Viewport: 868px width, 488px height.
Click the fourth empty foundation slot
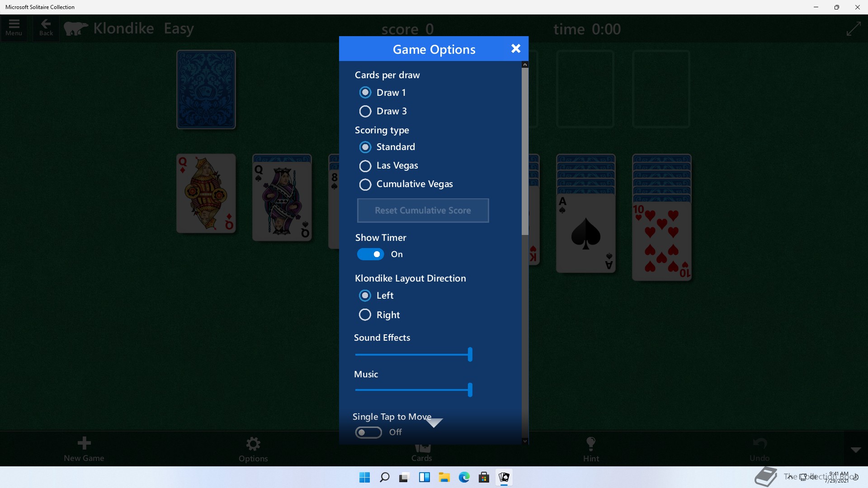click(x=661, y=89)
